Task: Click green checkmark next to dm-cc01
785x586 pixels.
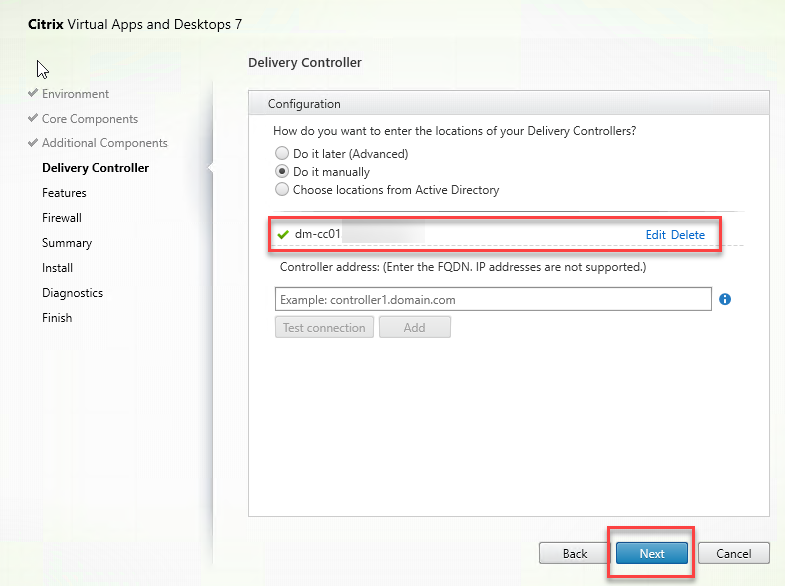Action: coord(283,235)
